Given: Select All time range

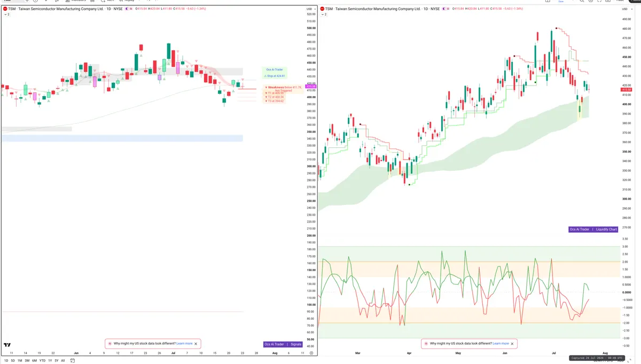Looking at the screenshot, I should tap(62, 361).
